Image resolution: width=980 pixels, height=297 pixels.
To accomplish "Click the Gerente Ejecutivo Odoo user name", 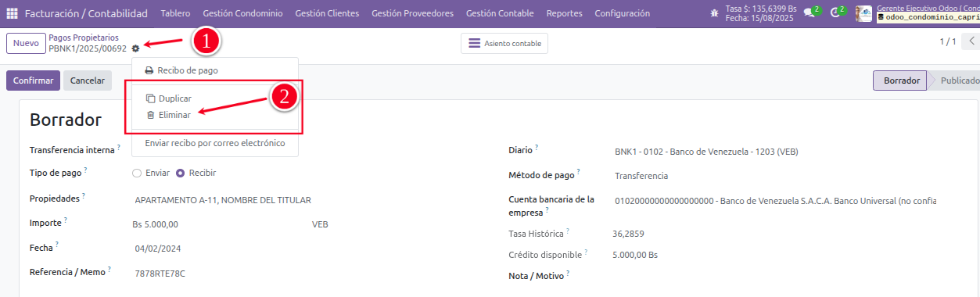I will pyautogui.click(x=928, y=7).
